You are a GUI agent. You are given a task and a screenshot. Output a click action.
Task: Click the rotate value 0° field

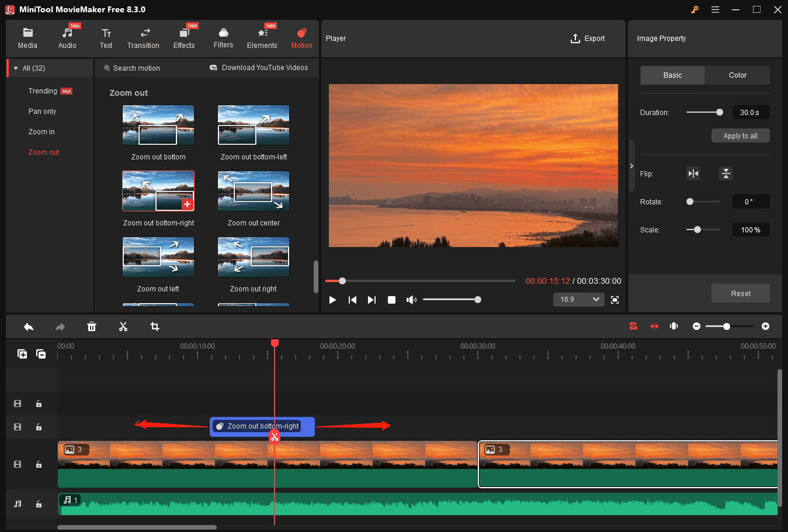[751, 201]
